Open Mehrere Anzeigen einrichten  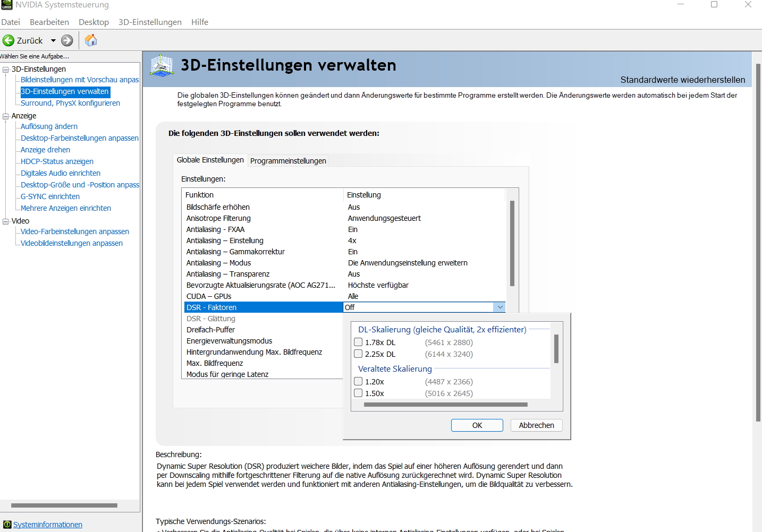[66, 208]
